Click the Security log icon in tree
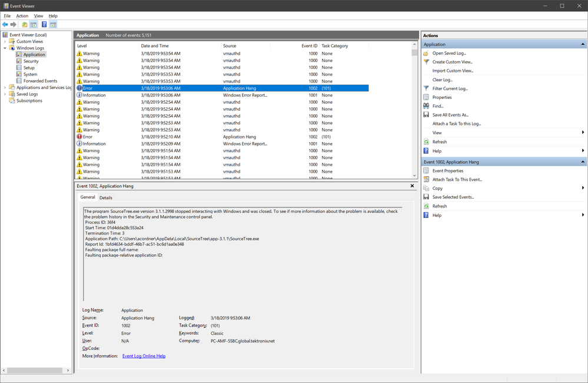588x383 pixels. pyautogui.click(x=19, y=61)
